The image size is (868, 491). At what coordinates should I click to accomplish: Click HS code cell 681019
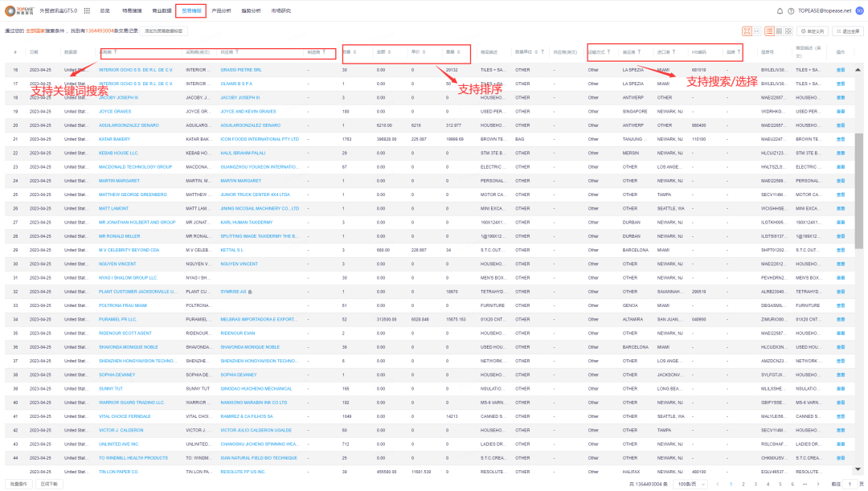click(698, 70)
